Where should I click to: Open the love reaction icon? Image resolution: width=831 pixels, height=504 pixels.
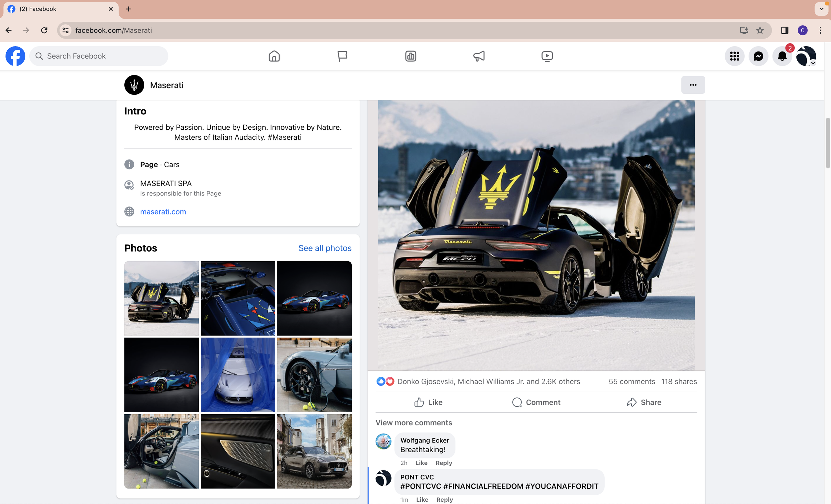390,382
